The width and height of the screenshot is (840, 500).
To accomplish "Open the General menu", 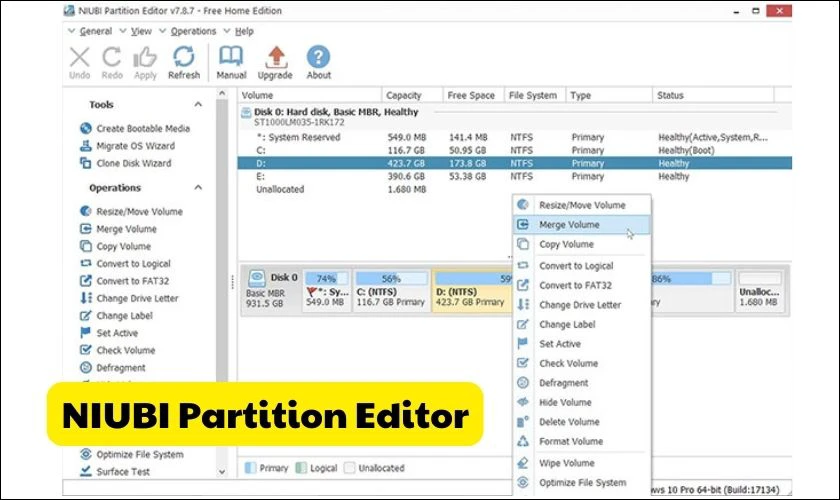I will pyautogui.click(x=95, y=31).
